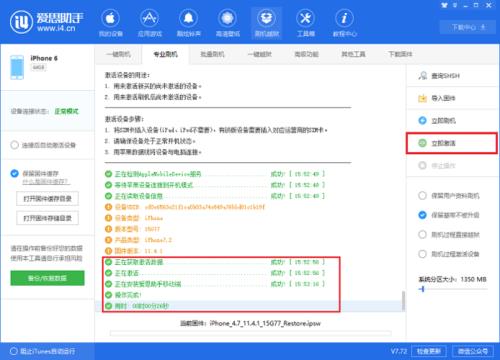Click the 正常模式 connection status text
Viewport: 500px width, 360px height.
(66, 111)
